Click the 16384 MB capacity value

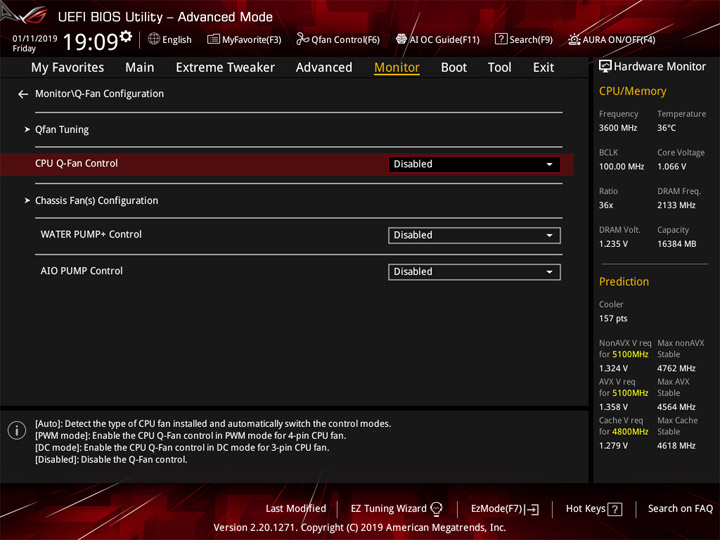pyautogui.click(x=676, y=244)
